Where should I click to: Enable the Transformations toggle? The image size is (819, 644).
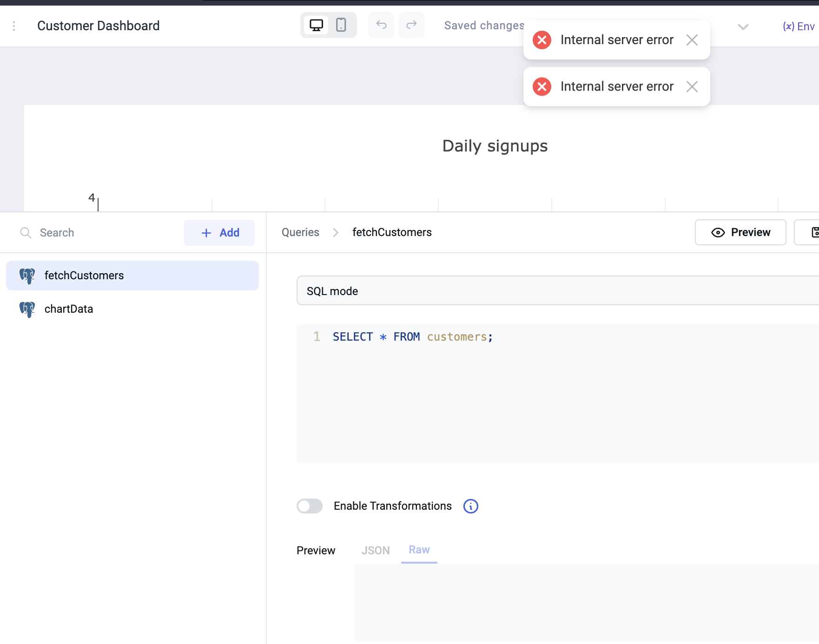point(310,506)
